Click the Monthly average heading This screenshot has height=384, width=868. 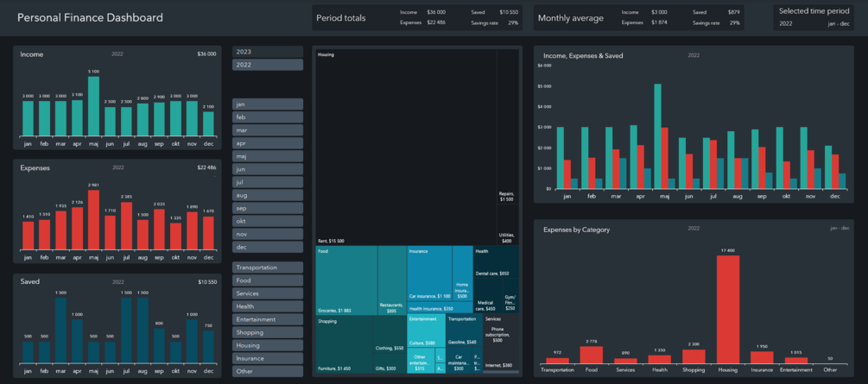[x=571, y=18]
